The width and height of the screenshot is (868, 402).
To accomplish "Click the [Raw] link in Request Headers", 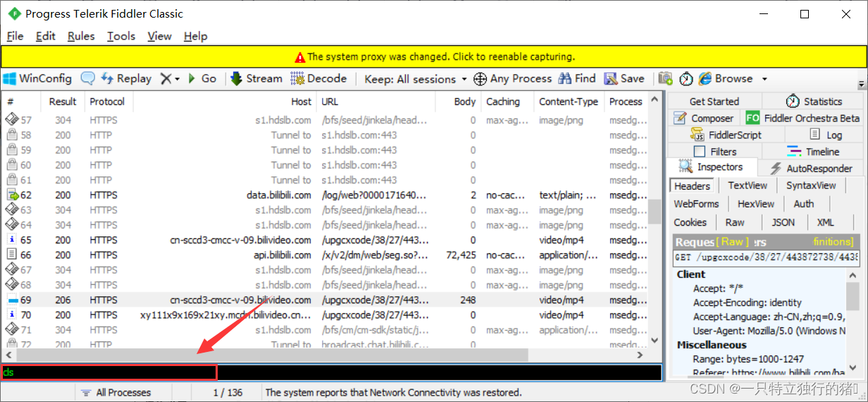I will coord(732,242).
